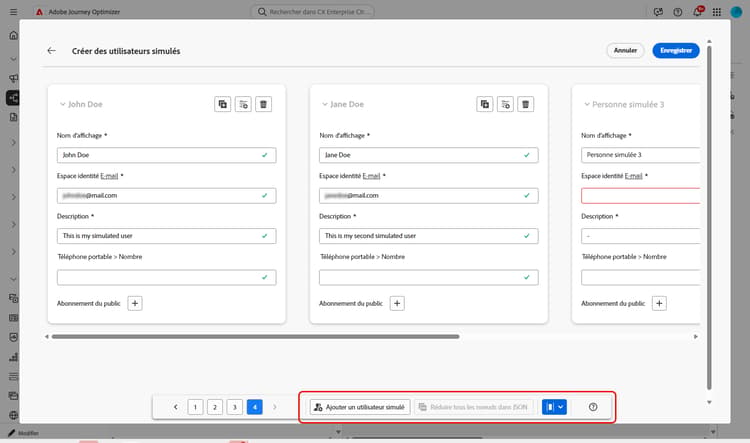Viewport: 750px width, 443px height.
Task: Click John Doe card JSON nodes icon
Action: coord(243,104)
